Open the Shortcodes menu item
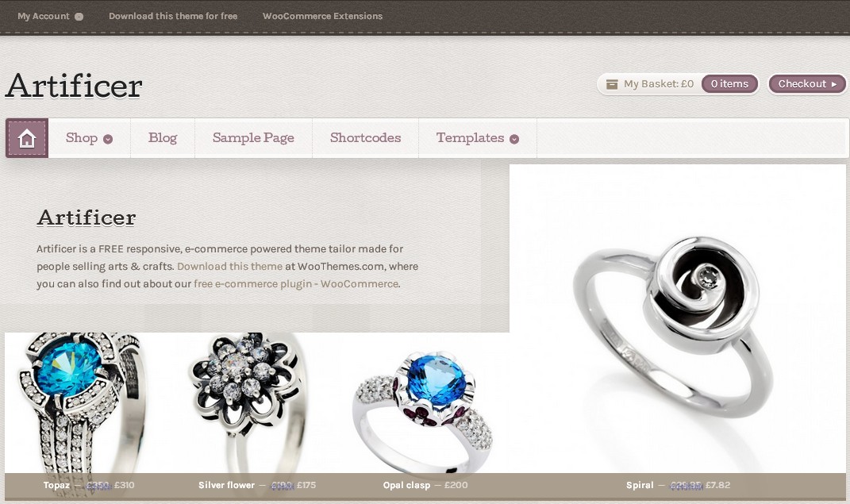 (x=365, y=138)
